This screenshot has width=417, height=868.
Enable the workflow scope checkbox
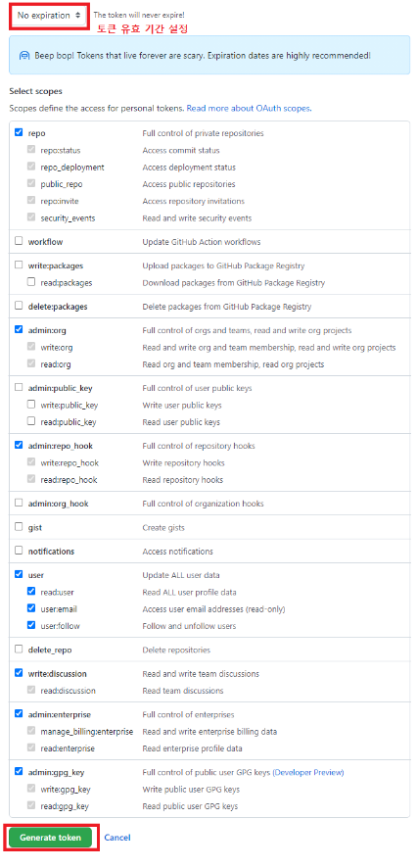(x=19, y=241)
